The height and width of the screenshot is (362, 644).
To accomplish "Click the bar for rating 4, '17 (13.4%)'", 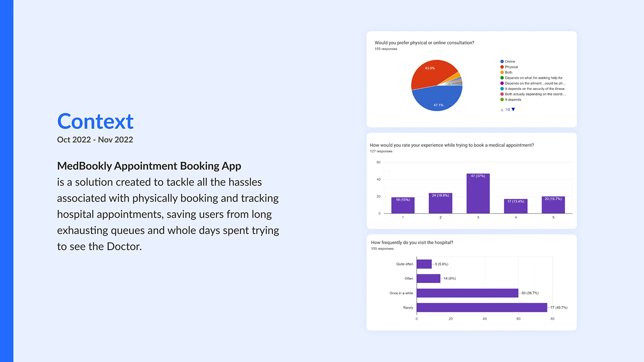I will 516,206.
